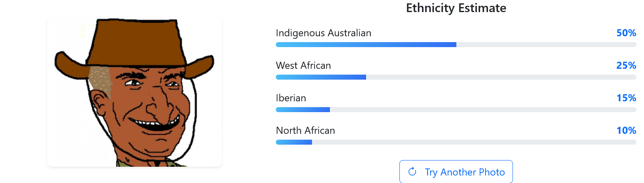Click the refresh icon in Try Another Photo
The width and height of the screenshot is (644, 183).
pos(412,172)
